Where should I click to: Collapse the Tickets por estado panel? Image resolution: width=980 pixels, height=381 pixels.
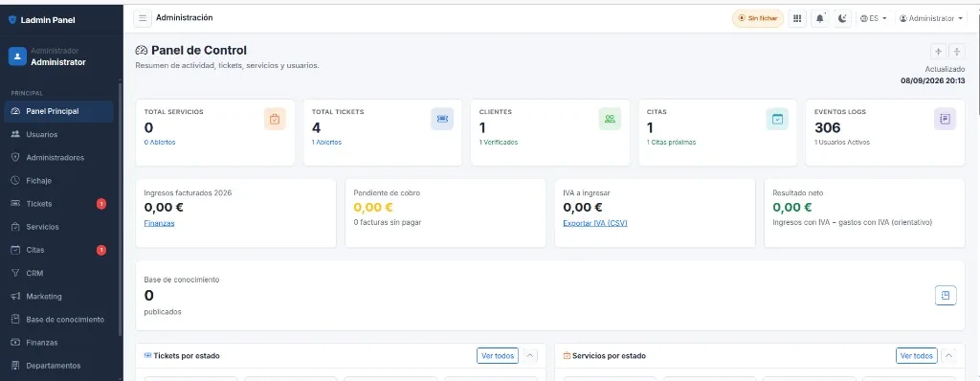coord(530,356)
